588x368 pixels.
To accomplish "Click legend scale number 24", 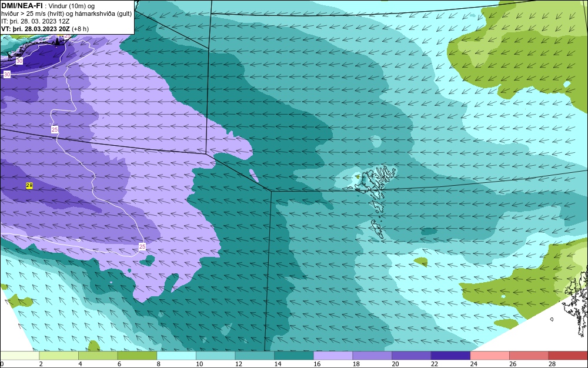I will (x=473, y=364).
